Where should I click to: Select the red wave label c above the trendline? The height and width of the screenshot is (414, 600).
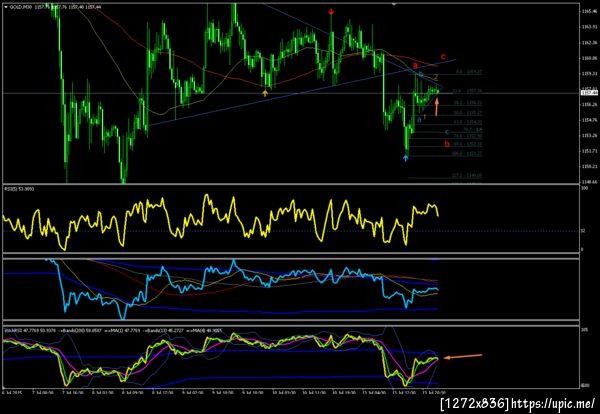tap(443, 57)
